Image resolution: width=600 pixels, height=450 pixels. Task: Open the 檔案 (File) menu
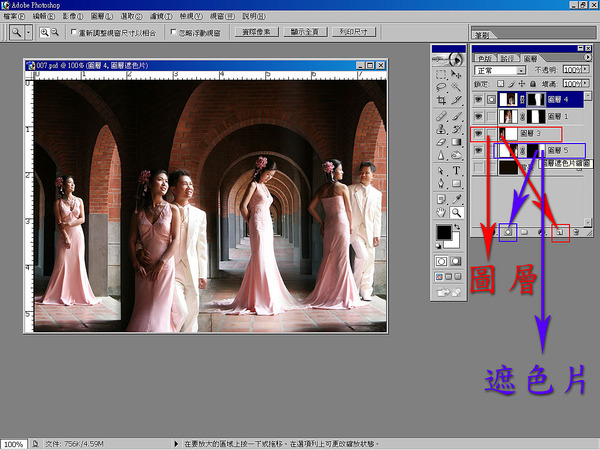tap(14, 16)
